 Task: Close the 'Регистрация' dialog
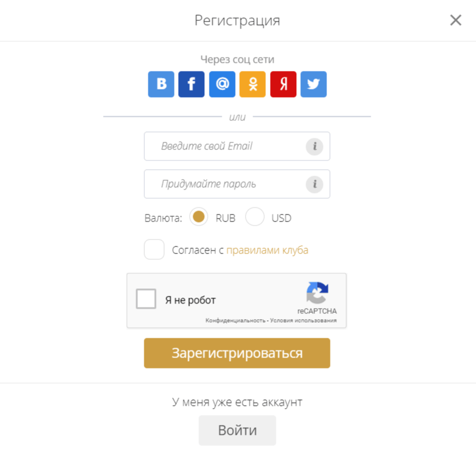click(456, 20)
